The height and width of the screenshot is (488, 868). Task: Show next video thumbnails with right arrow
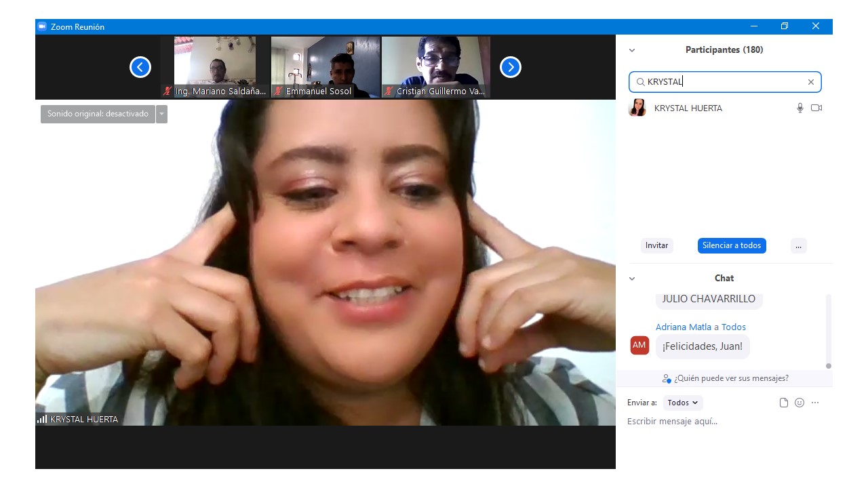click(x=511, y=67)
